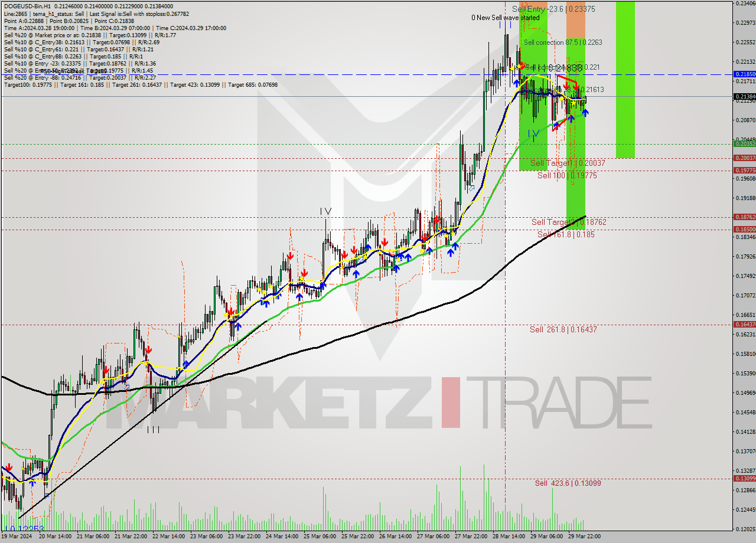Click the red 0.16437 price tag
This screenshot has width=756, height=543.
click(x=744, y=325)
